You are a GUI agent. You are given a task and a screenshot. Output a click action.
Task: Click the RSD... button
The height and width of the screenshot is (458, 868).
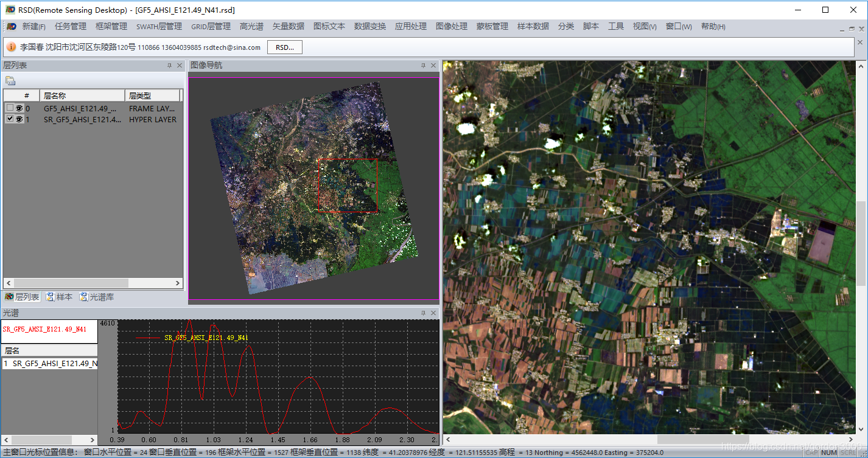(285, 47)
